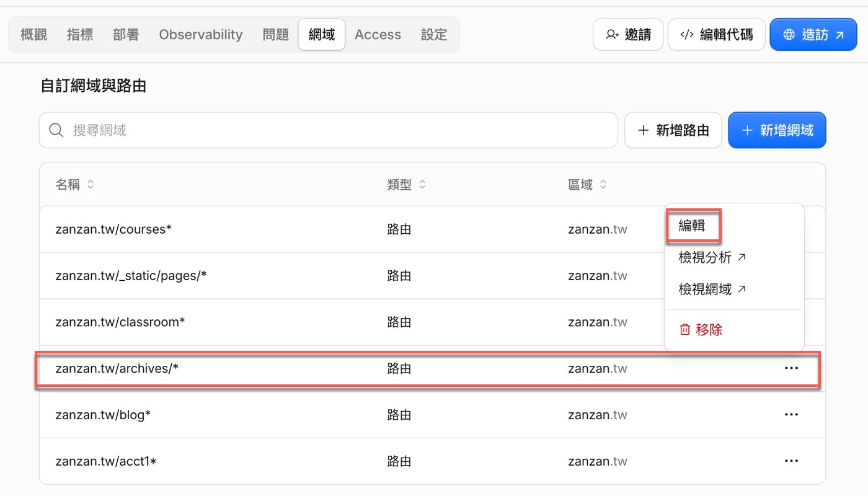Open the 部署 tab

pyautogui.click(x=126, y=35)
